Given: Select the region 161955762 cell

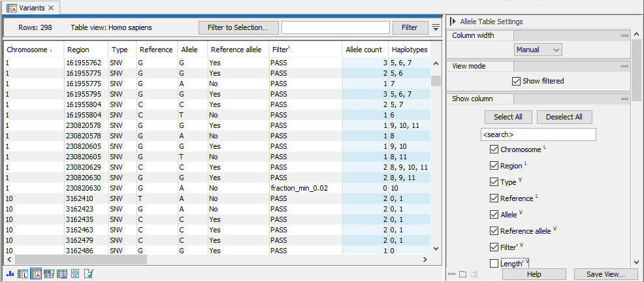Looking at the screenshot, I should pos(86,63).
